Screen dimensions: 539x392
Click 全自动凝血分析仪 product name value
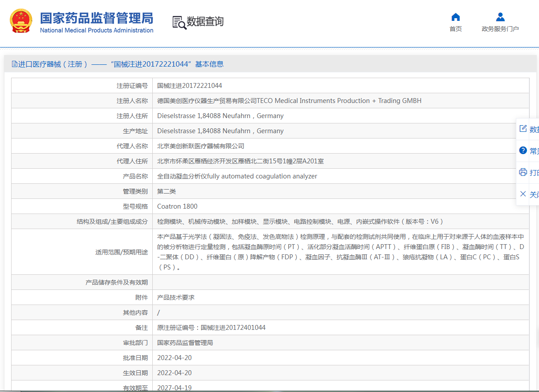point(237,176)
